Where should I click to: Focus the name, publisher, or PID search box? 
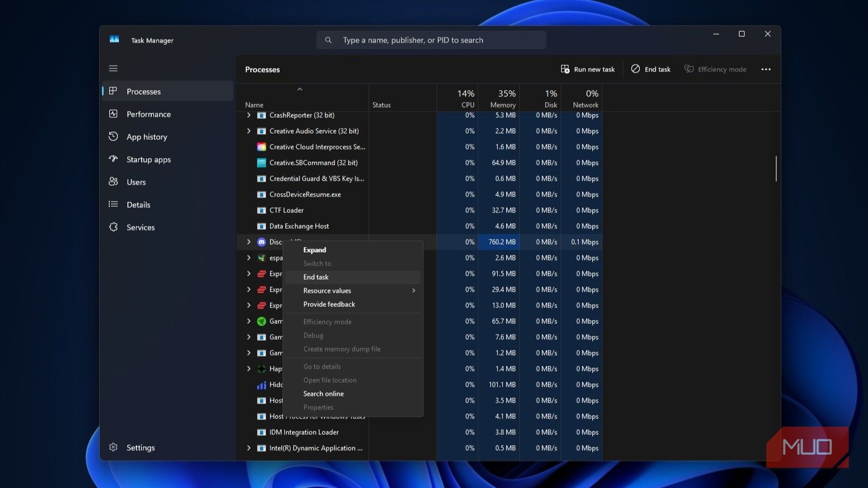431,40
